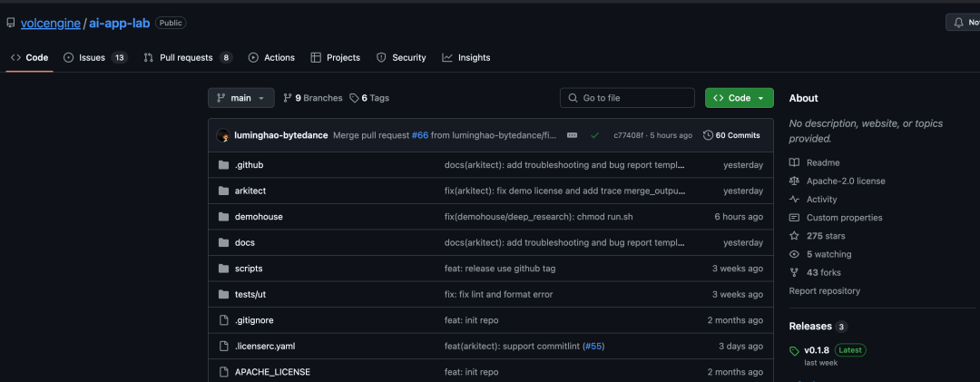Open the tests/ut folder
Image resolution: width=980 pixels, height=382 pixels.
(250, 294)
